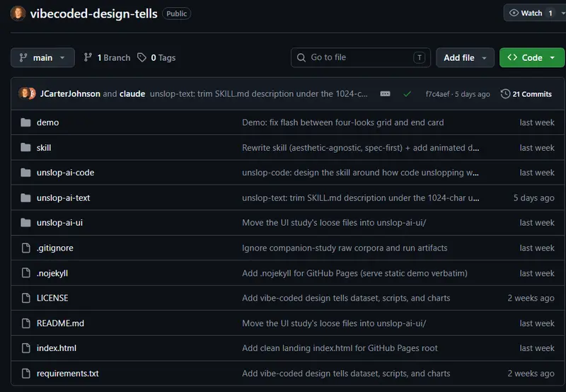Open JCarterJohnson author profile link
Viewport: 566px width, 392px height.
[x=70, y=94]
